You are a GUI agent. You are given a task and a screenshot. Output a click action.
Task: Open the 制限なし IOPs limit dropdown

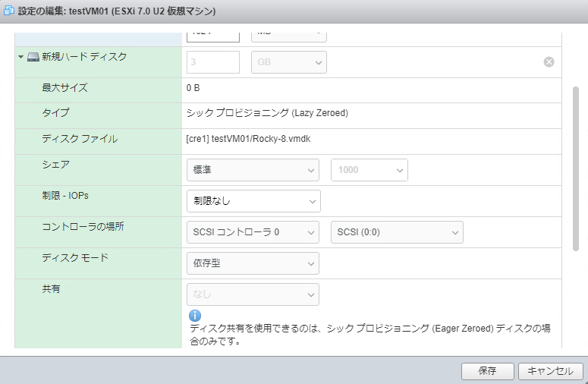[253, 201]
